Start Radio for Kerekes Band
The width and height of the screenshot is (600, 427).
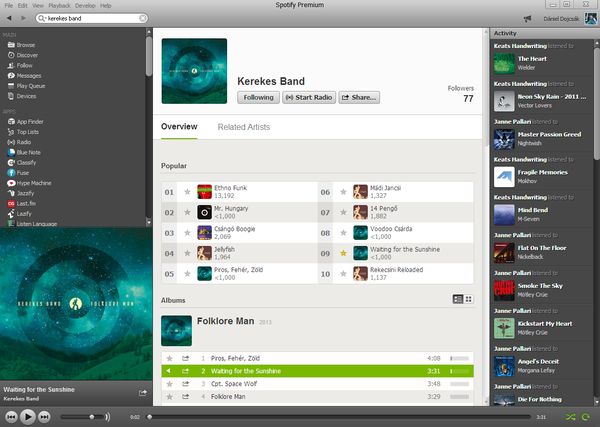point(309,97)
